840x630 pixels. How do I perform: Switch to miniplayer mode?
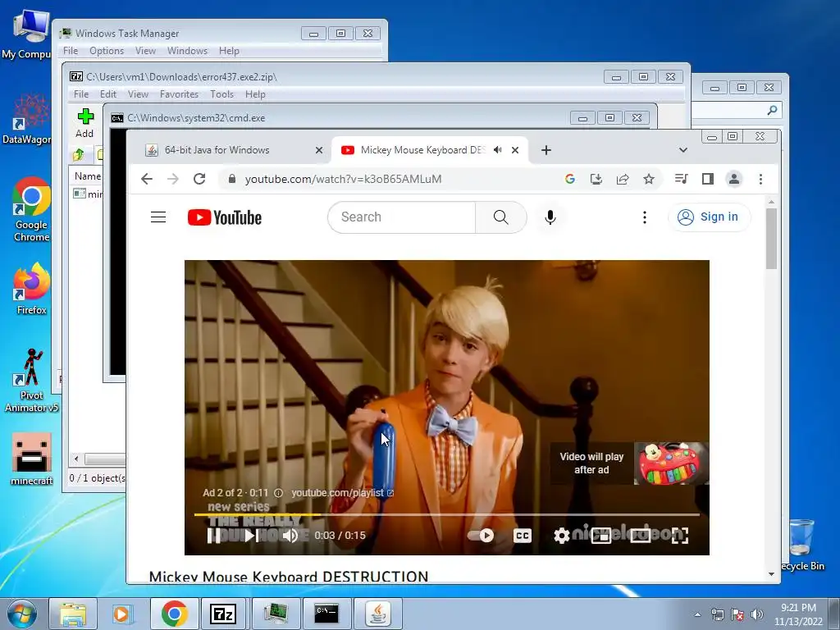(x=601, y=535)
